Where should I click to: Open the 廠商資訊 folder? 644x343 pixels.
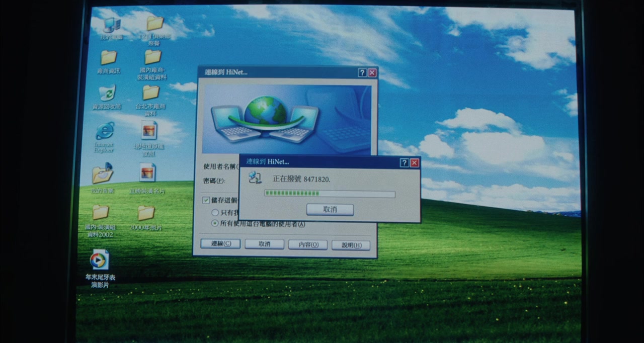[109, 58]
